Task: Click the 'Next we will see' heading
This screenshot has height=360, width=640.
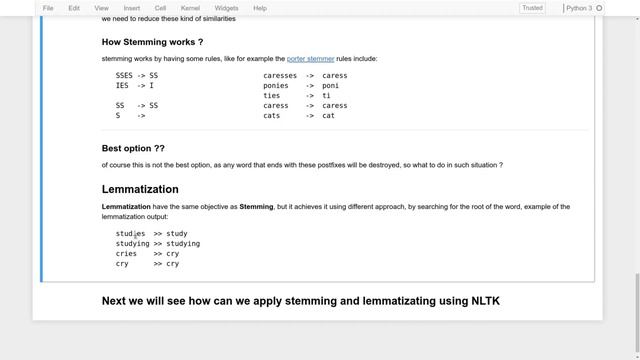Action: coord(300,301)
